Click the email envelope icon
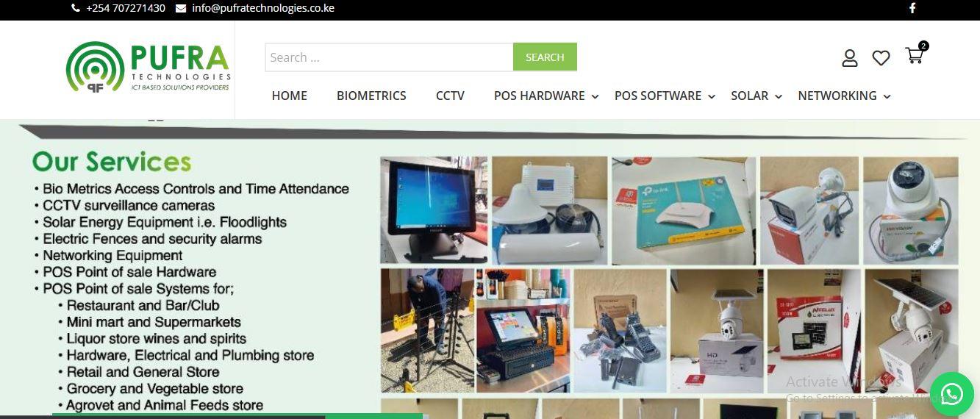Screen dimensions: 980x419 [181, 9]
